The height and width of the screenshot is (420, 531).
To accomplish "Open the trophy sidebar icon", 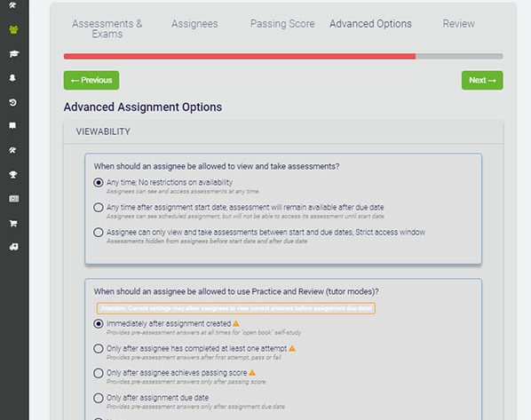I will [x=12, y=174].
